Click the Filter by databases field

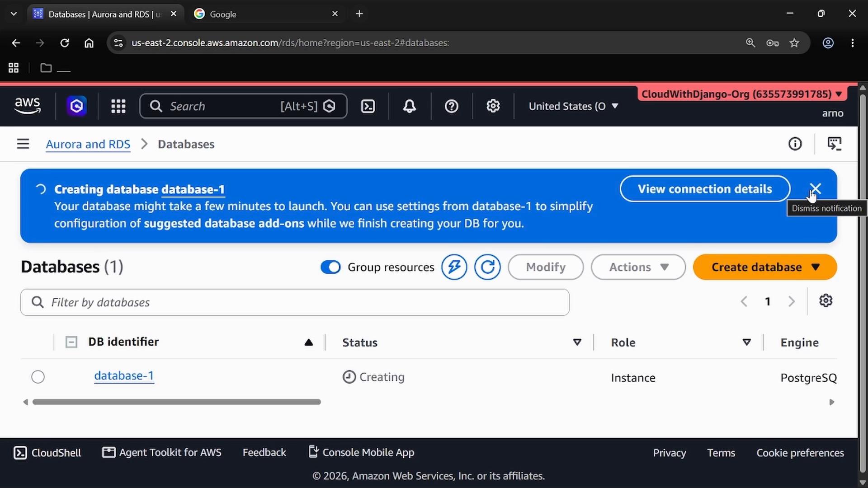(x=295, y=302)
